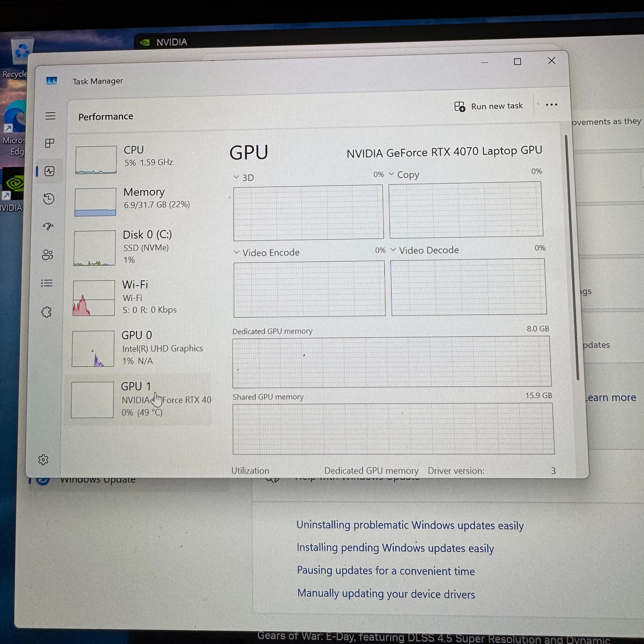Viewport: 644px width, 644px height.
Task: Open the three-dot more options menu
Action: tap(551, 105)
